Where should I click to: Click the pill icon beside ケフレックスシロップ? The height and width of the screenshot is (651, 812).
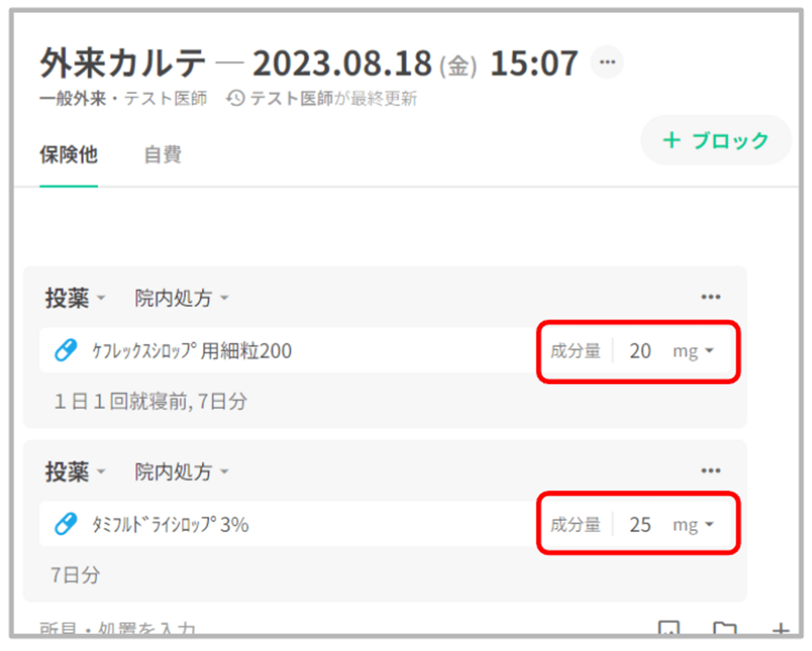[66, 350]
